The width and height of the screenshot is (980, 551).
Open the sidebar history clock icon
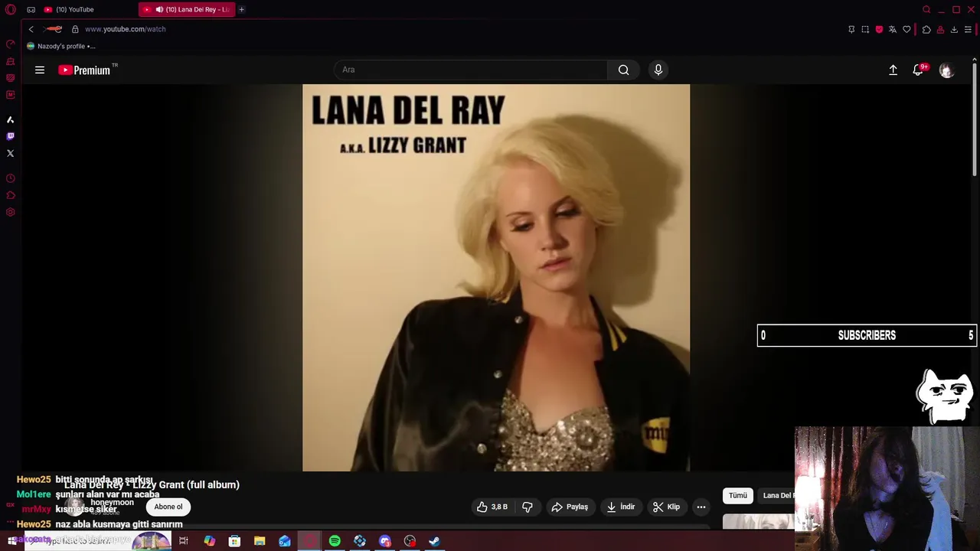click(x=11, y=178)
